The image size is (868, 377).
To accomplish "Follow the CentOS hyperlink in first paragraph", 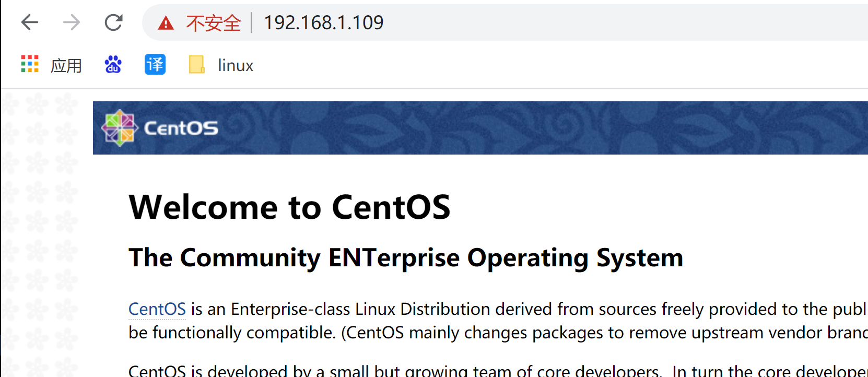I will [157, 309].
